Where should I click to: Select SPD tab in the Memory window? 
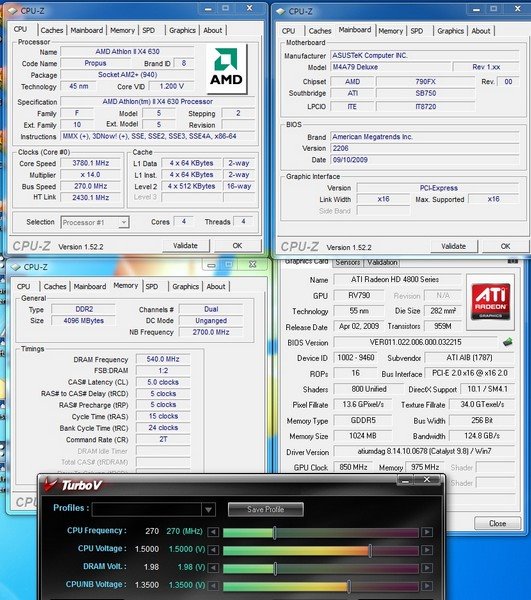click(152, 287)
